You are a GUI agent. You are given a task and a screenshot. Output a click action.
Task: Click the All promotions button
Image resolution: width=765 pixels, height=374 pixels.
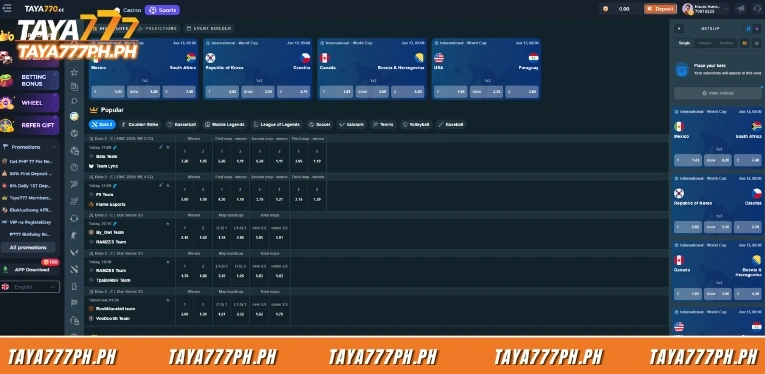[28, 247]
